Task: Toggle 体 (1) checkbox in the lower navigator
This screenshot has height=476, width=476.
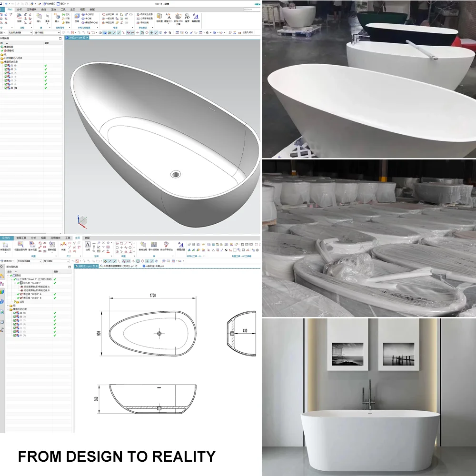Action: (x=15, y=317)
